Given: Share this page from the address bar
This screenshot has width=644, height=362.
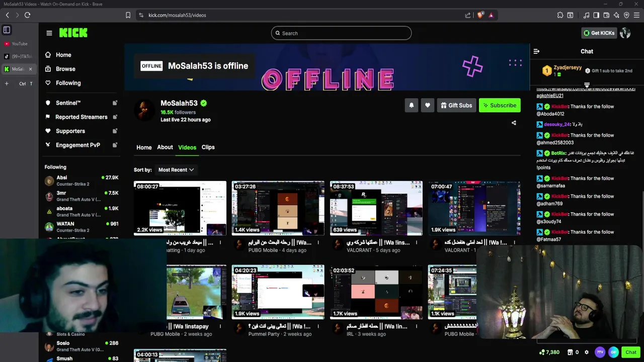Looking at the screenshot, I should 468,15.
